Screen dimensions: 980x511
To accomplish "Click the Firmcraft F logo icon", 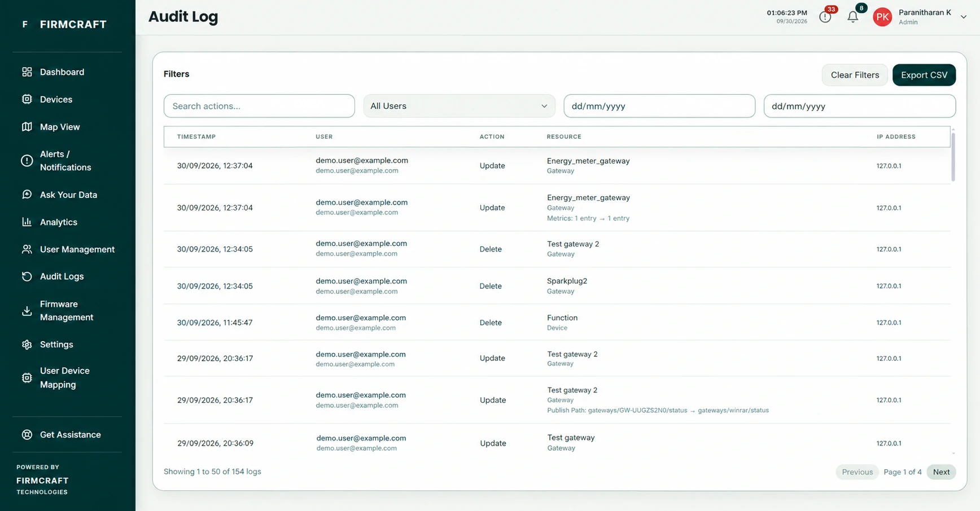I will pos(25,24).
